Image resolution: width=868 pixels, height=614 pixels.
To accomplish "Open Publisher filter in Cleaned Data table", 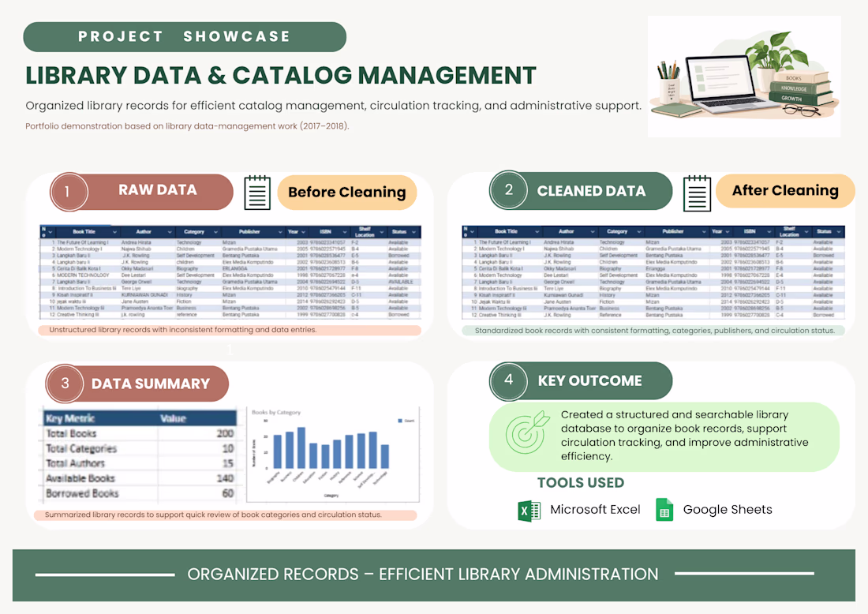I will coord(704,231).
